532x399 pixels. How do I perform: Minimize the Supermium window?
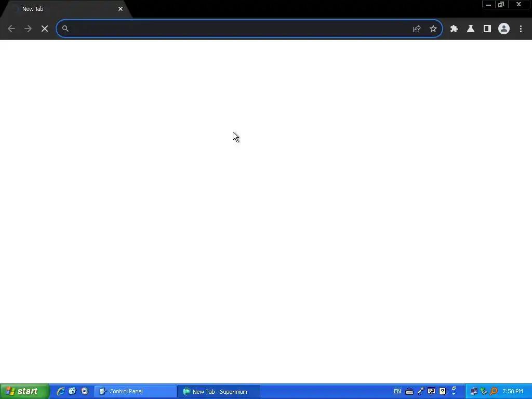[x=488, y=4]
